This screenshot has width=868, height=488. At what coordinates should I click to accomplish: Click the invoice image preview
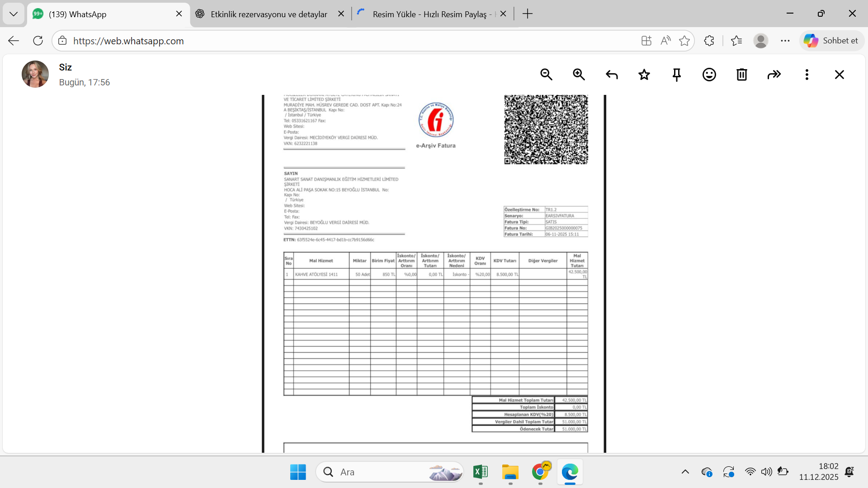[x=434, y=274]
